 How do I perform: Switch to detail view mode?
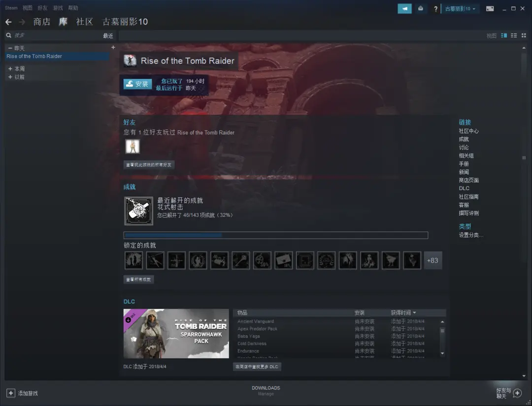(x=504, y=35)
